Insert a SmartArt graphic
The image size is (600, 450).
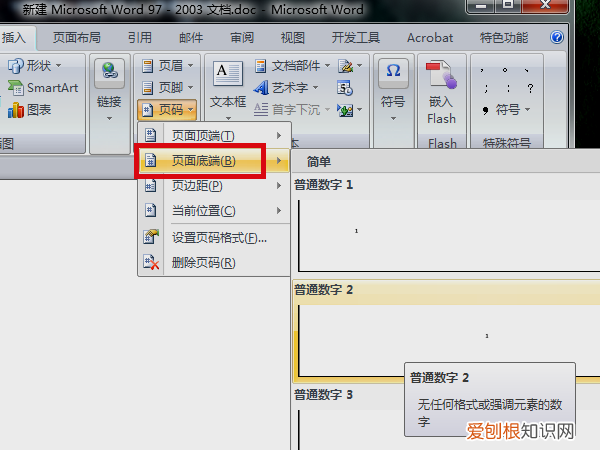click(43, 88)
